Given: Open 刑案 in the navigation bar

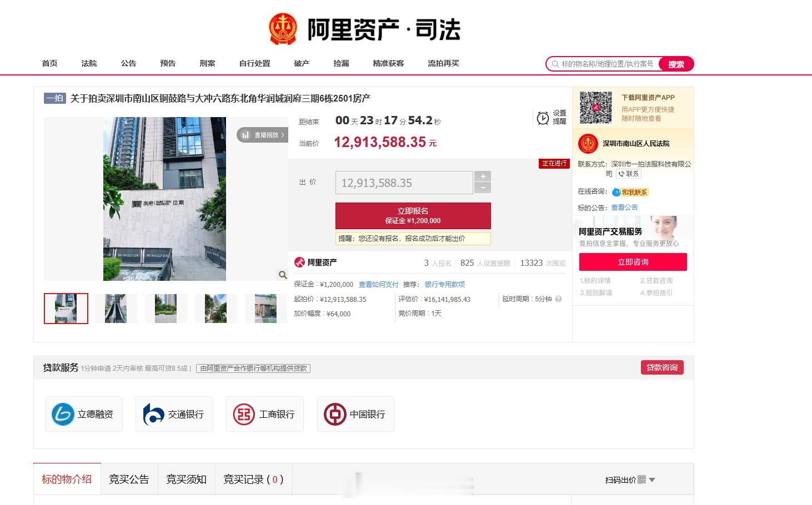Looking at the screenshot, I should tap(207, 63).
